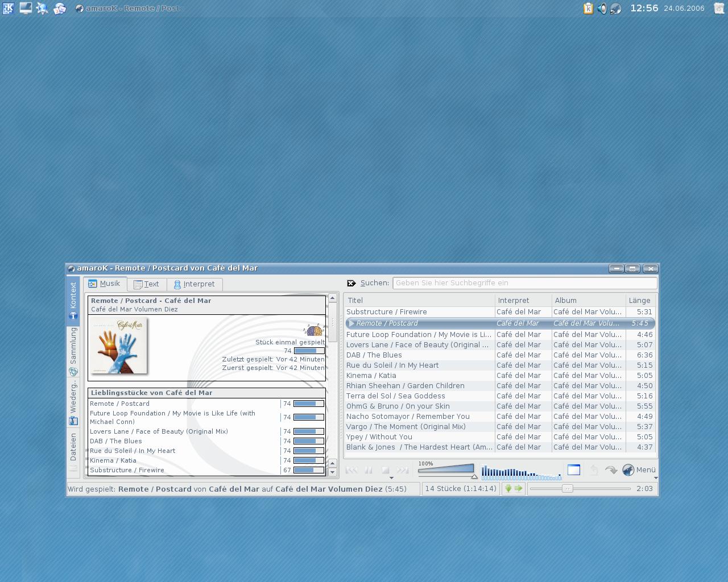Select Nacho Sotomayor / Remember You
728x582 pixels.
(500, 417)
